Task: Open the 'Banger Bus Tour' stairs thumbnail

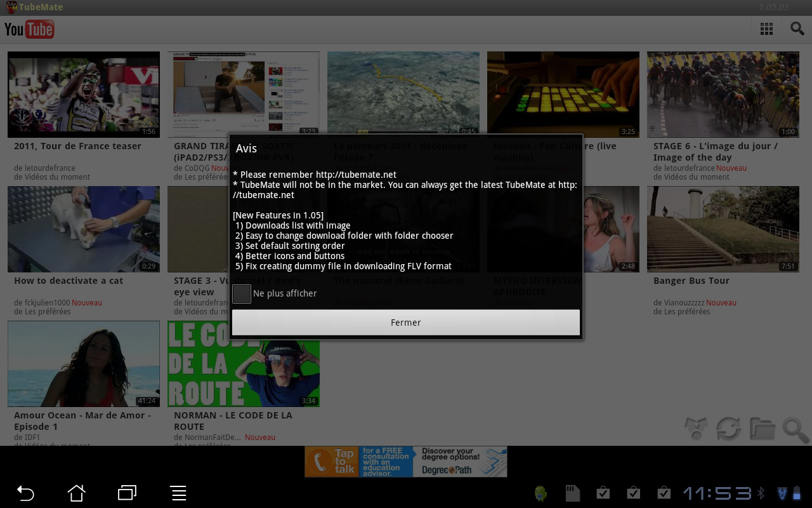Action: coord(723,229)
